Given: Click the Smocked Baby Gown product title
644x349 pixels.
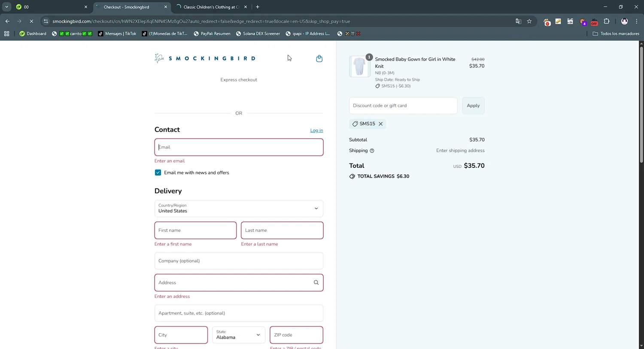Looking at the screenshot, I should tap(415, 63).
